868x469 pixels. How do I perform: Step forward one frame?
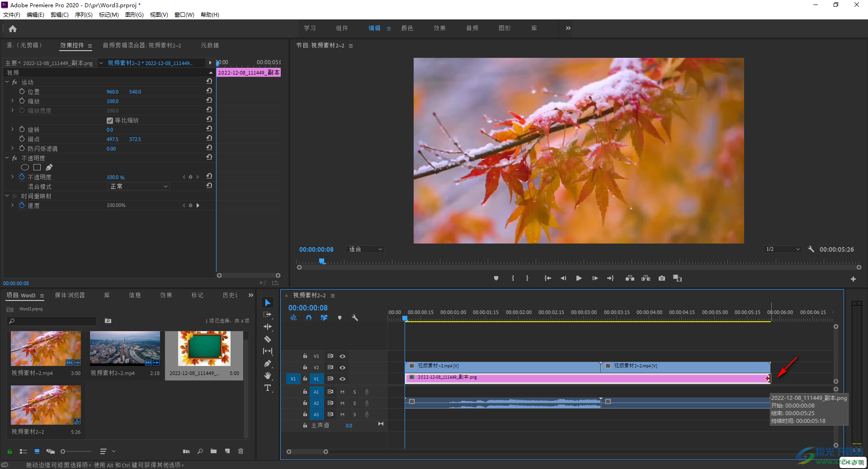tap(595, 278)
